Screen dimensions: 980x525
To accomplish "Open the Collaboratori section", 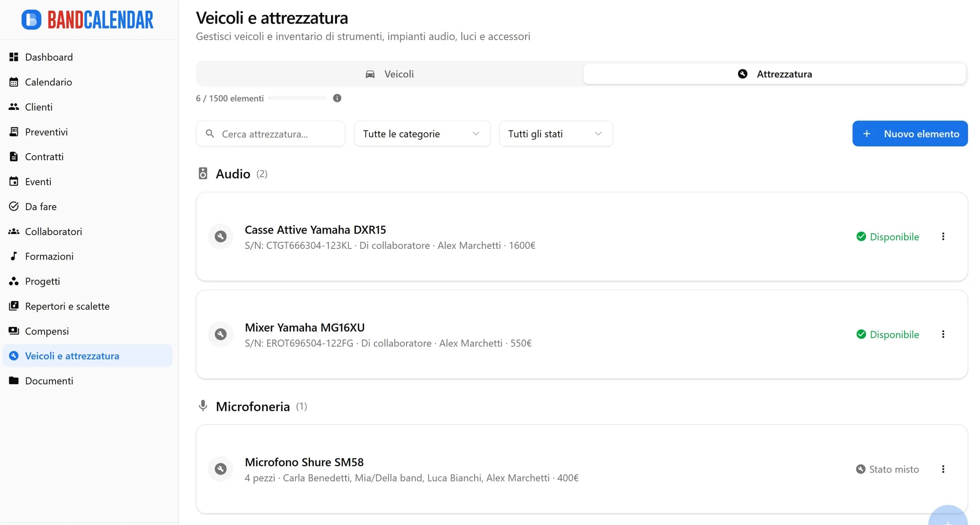I will pos(53,231).
